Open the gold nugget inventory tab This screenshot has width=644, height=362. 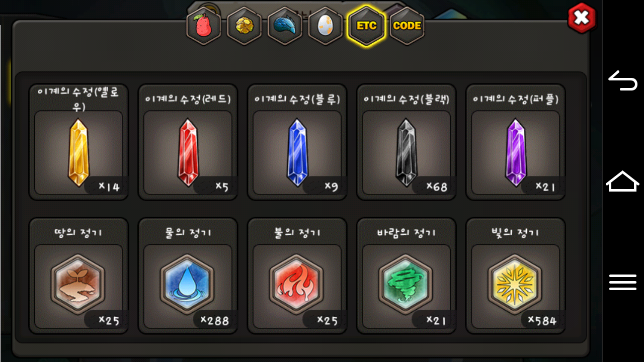coord(245,26)
